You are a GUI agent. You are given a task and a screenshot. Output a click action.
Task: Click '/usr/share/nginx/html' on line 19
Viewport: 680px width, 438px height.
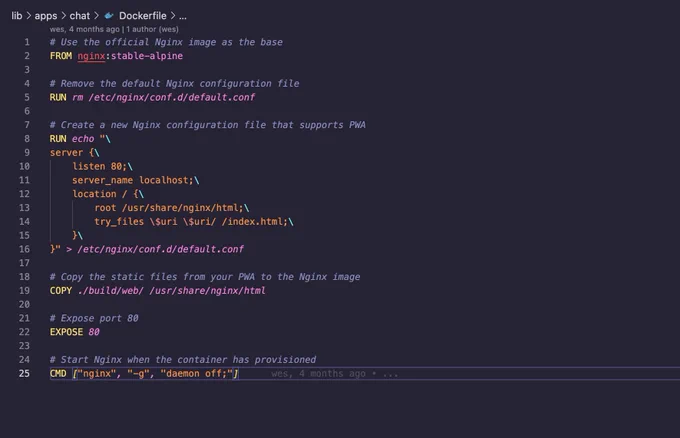(207, 291)
